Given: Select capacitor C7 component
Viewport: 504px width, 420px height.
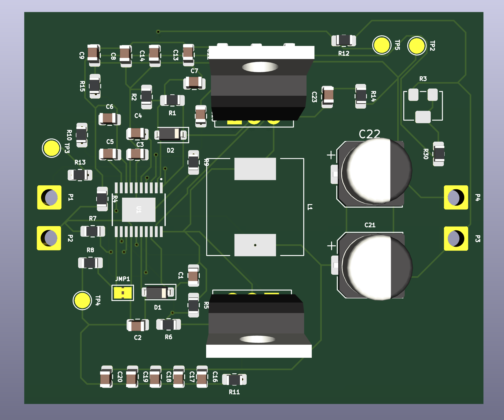Looking at the screenshot, I should 194,83.
